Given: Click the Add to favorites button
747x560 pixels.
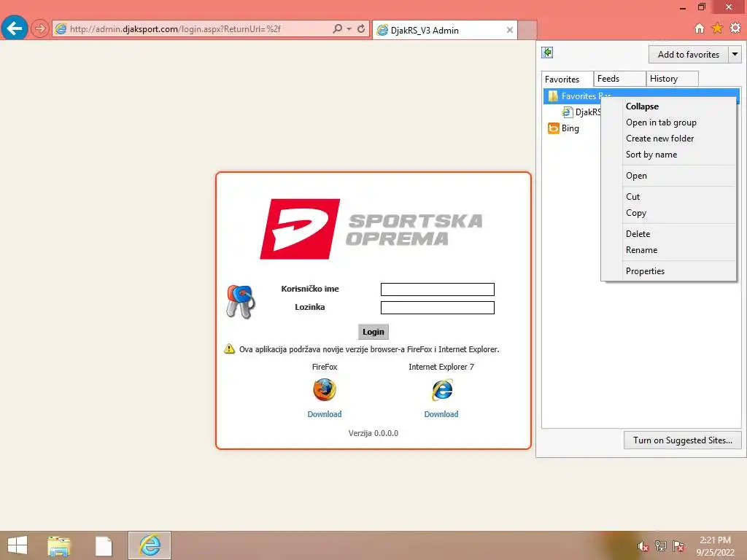Looking at the screenshot, I should click(x=688, y=54).
